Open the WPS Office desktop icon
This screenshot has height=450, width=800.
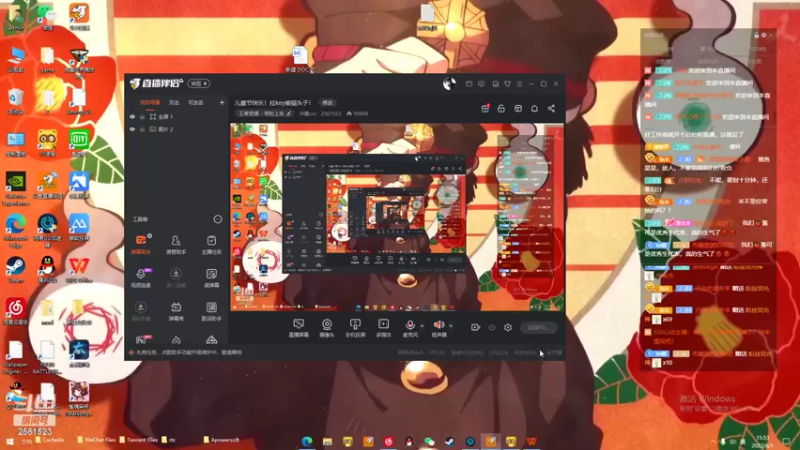coord(79,269)
